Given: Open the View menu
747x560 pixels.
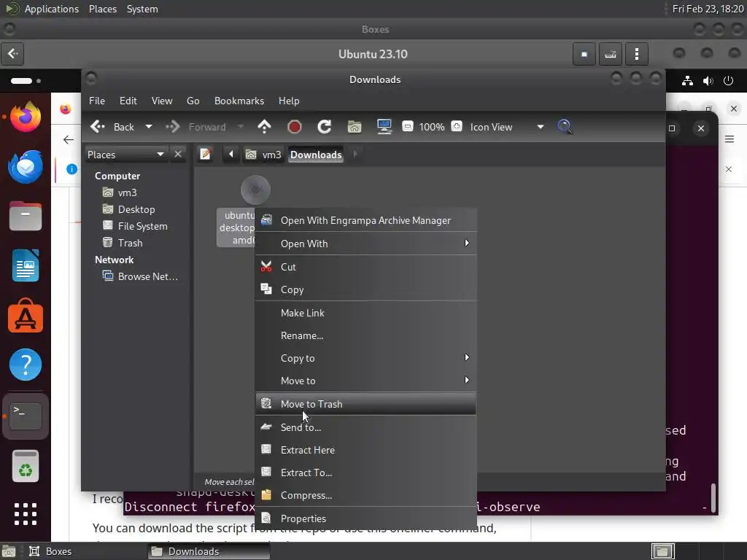Looking at the screenshot, I should 162,101.
